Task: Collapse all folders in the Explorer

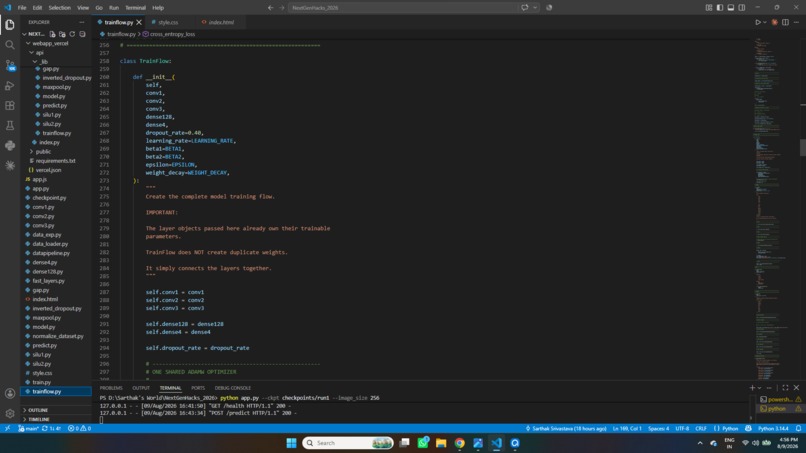Action: click(82, 34)
